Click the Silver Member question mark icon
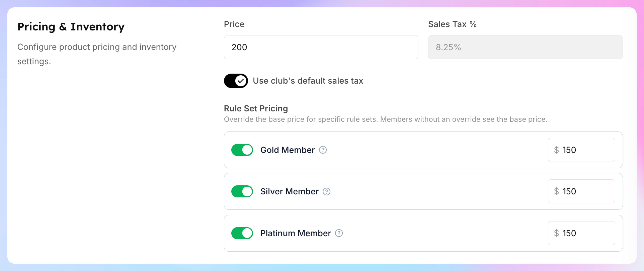The width and height of the screenshot is (644, 271). coord(327,192)
